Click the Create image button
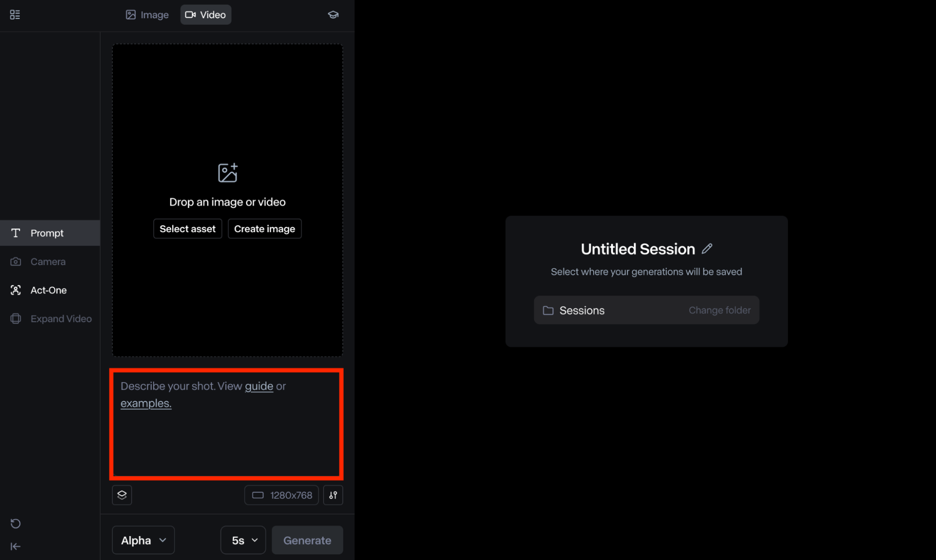The width and height of the screenshot is (936, 560). tap(265, 228)
